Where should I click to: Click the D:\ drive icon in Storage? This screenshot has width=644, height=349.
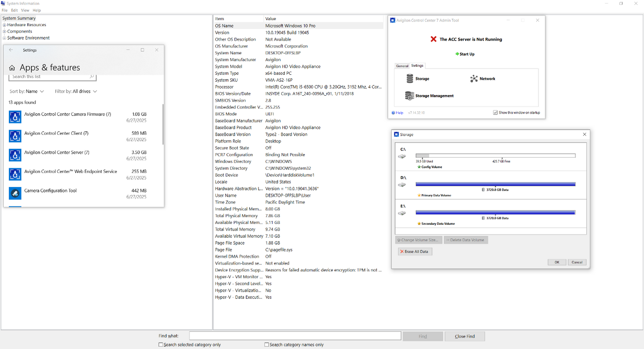point(402,185)
